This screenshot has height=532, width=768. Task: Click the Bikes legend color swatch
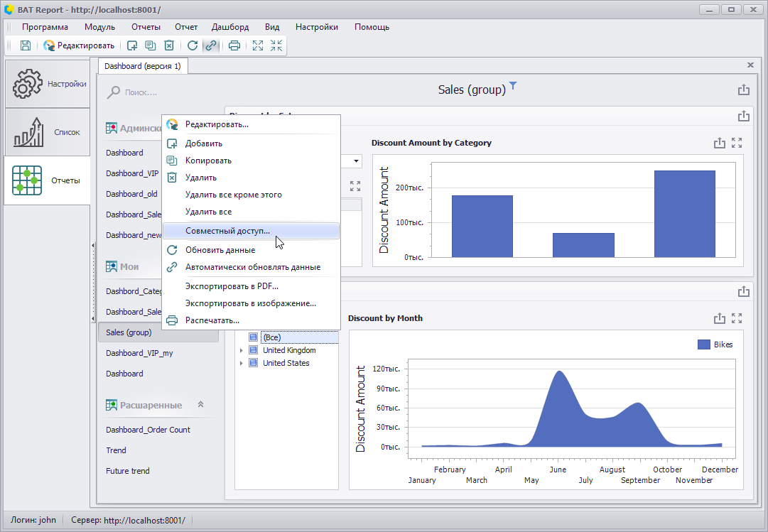(704, 344)
